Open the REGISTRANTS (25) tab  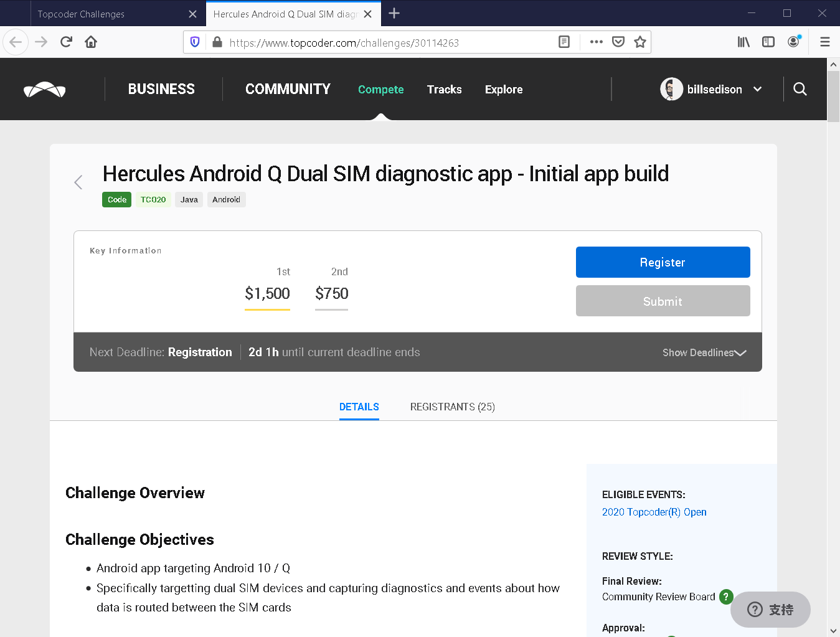[x=453, y=407]
